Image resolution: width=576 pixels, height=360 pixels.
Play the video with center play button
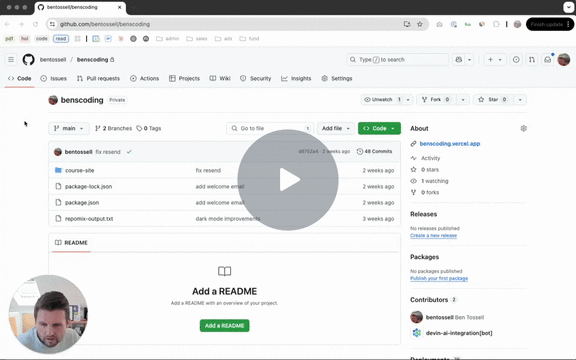tap(288, 180)
